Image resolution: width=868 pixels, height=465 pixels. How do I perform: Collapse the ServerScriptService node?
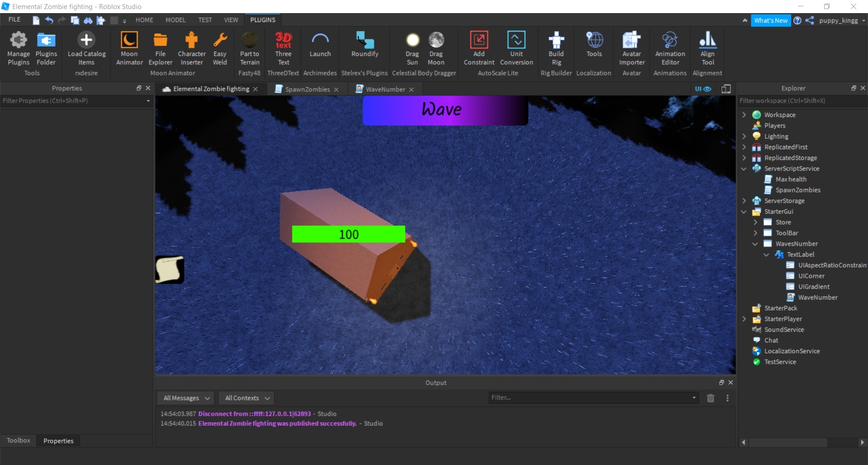(x=744, y=169)
